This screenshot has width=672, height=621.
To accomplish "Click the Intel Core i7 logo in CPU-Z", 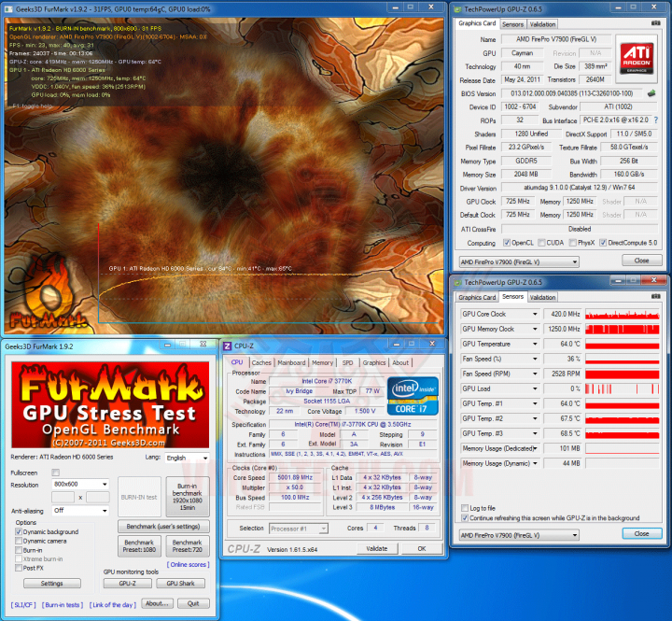I will 413,396.
